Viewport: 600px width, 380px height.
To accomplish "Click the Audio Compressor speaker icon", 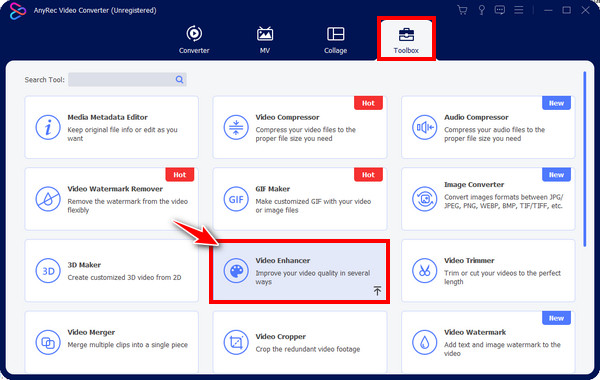I will point(424,127).
